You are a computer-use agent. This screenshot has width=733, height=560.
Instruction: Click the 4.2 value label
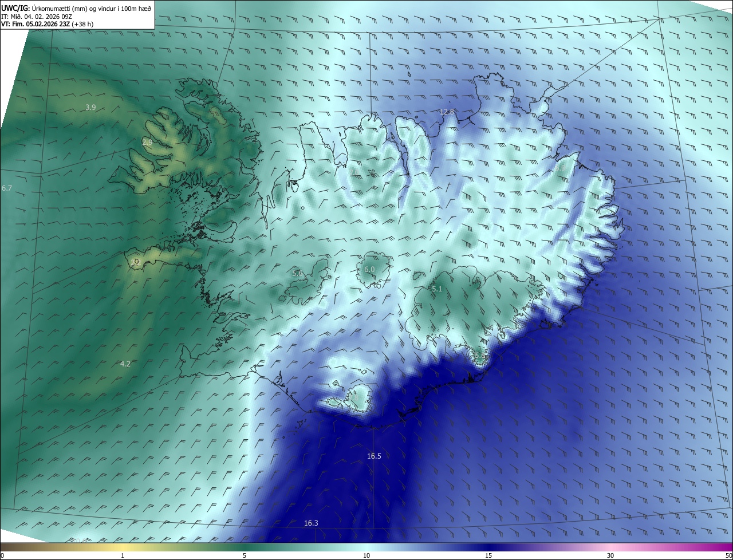[125, 364]
